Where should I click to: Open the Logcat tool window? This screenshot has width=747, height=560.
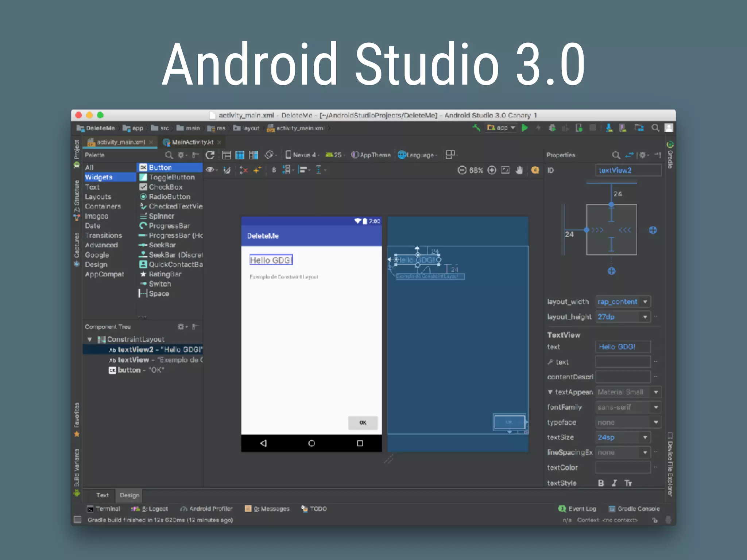[x=150, y=509]
